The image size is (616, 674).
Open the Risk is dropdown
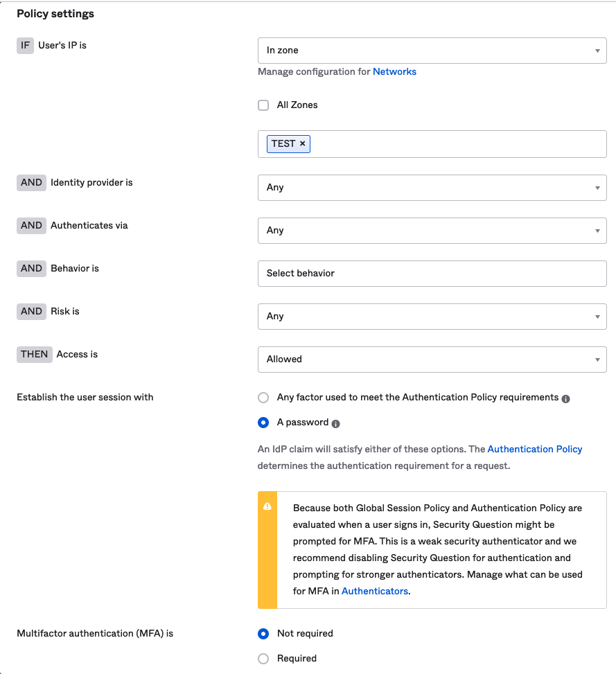point(432,317)
